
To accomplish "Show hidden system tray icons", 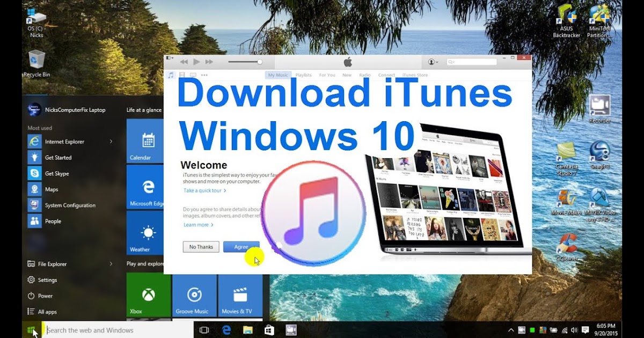I will pyautogui.click(x=510, y=330).
